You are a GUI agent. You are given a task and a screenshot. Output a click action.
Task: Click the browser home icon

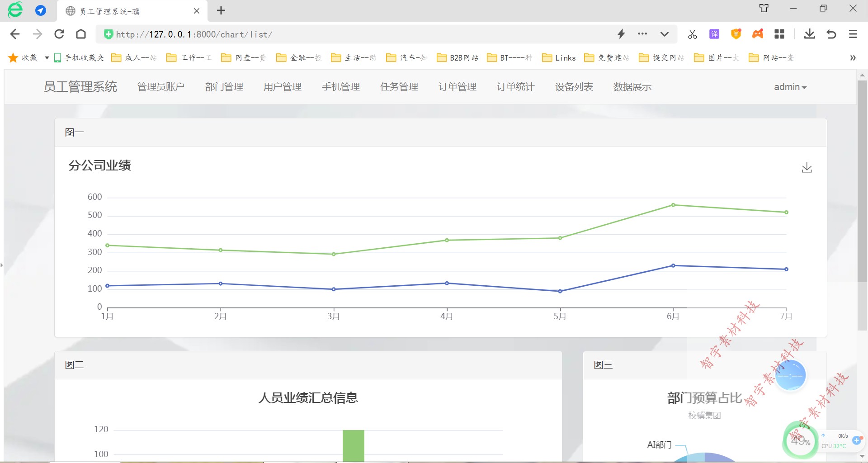coord(81,34)
